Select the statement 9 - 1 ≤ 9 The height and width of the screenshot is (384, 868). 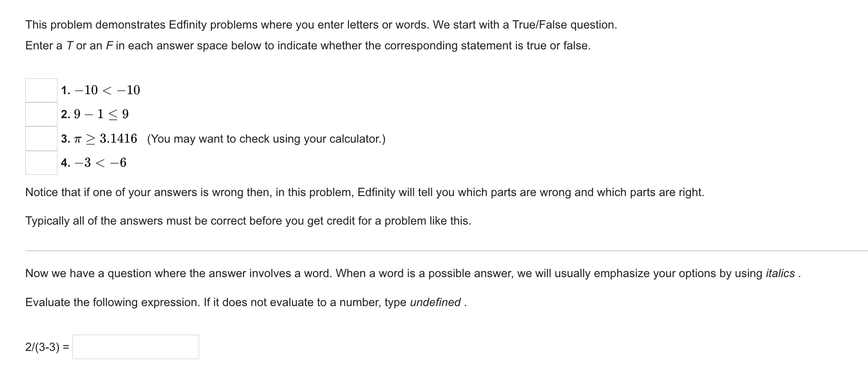94,114
